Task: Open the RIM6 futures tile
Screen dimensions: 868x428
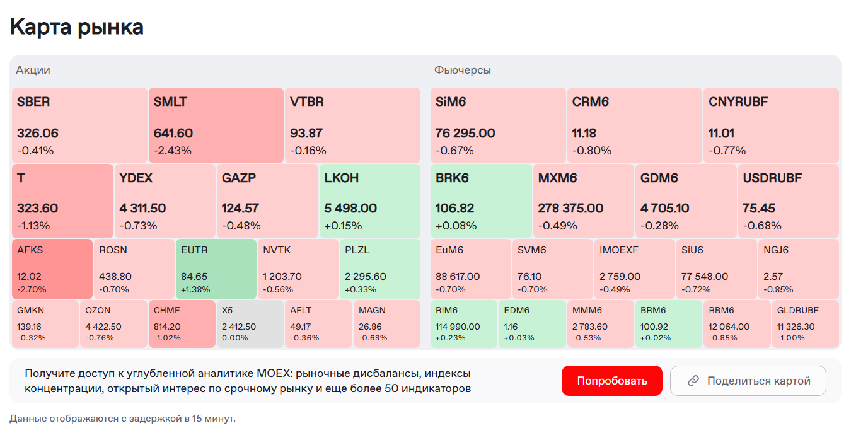Action: click(464, 324)
